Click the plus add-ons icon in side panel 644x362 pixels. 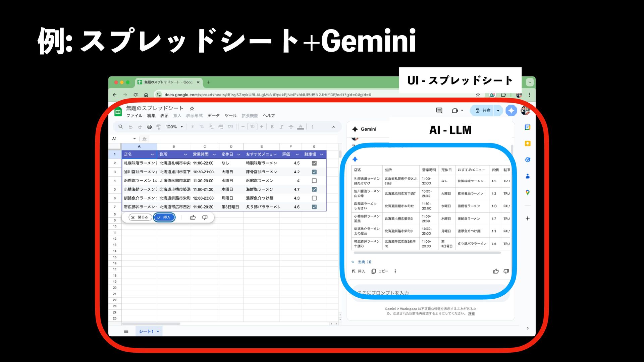pos(528,219)
